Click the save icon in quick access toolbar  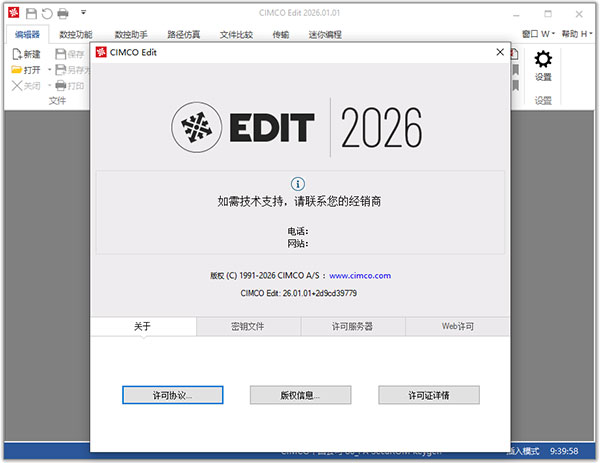point(31,14)
